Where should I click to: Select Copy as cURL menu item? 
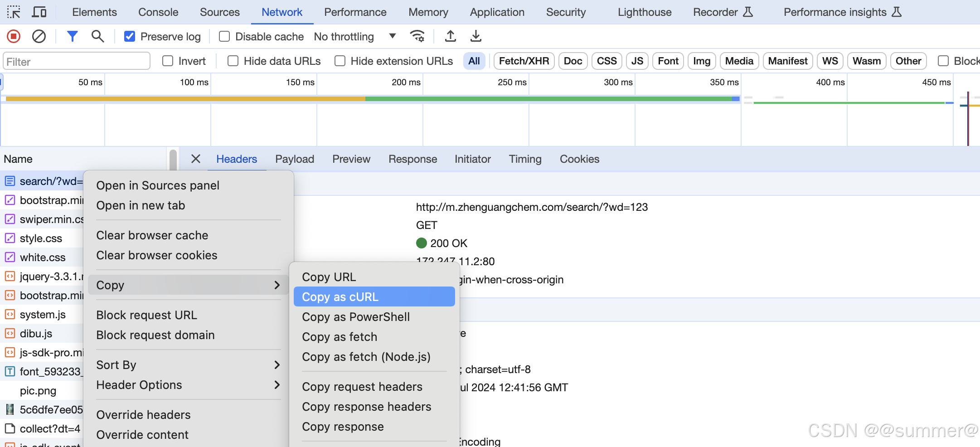(374, 297)
